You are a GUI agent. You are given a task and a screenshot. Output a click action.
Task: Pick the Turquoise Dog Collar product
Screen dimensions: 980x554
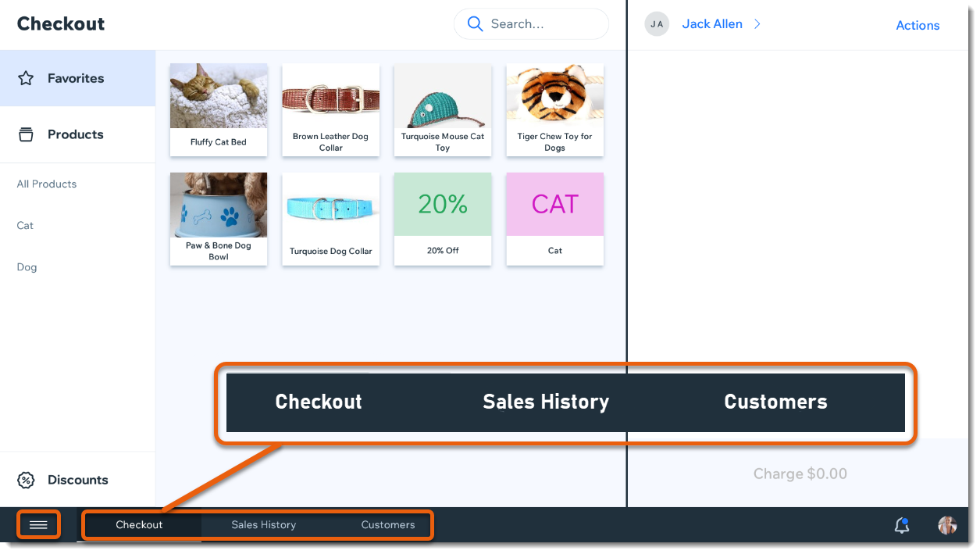click(331, 220)
